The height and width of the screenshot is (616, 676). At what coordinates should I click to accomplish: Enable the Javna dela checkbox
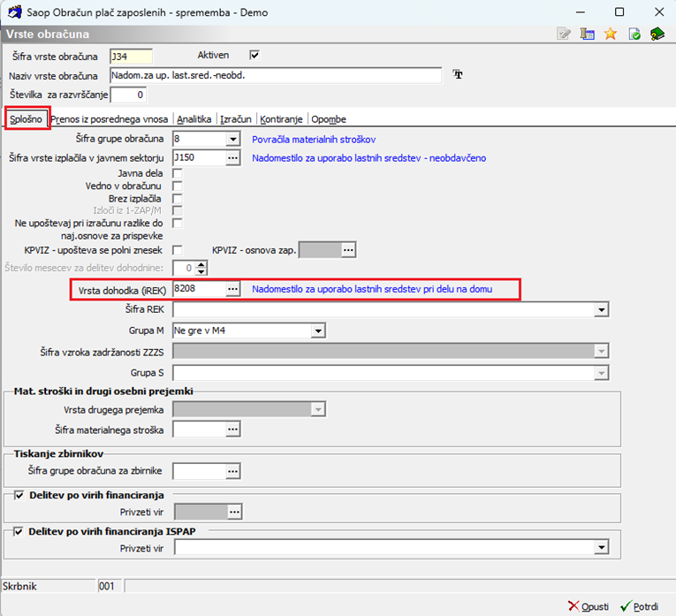pos(178,173)
